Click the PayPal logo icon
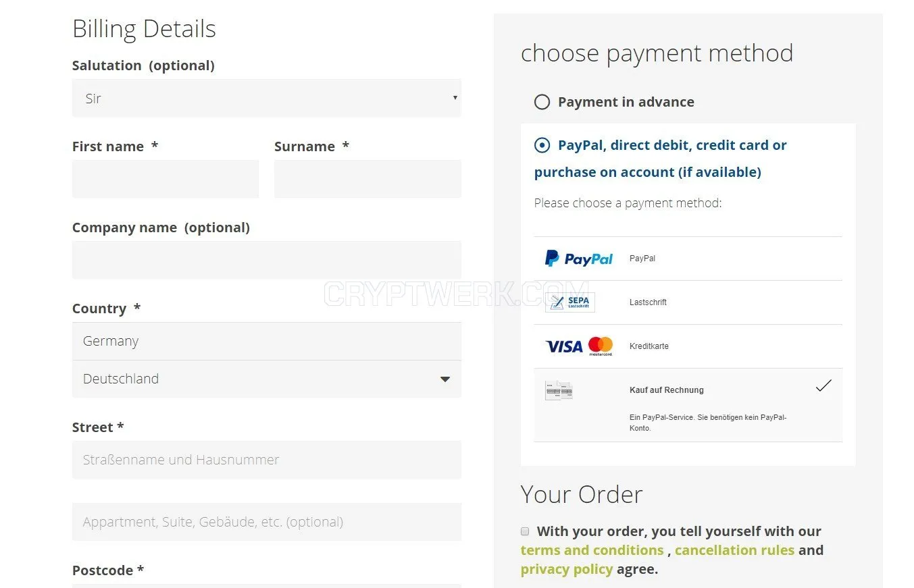This screenshot has height=588, width=914. [579, 259]
